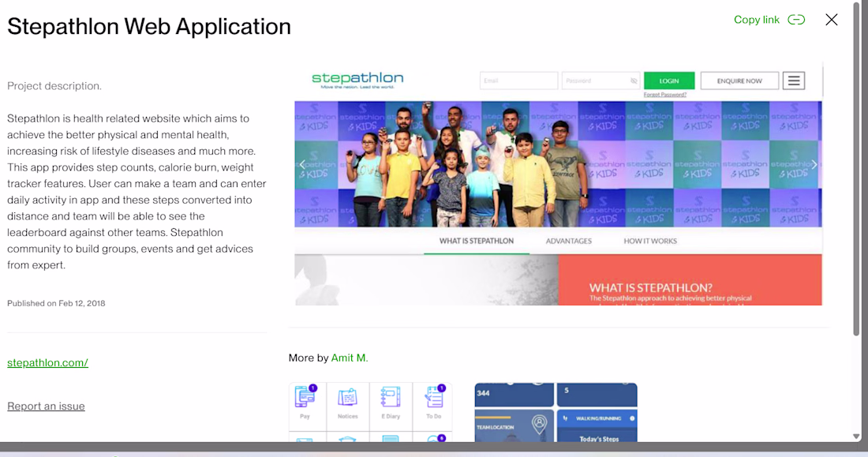
Task: Click the Pay icon in thumbnail
Action: pos(305,397)
